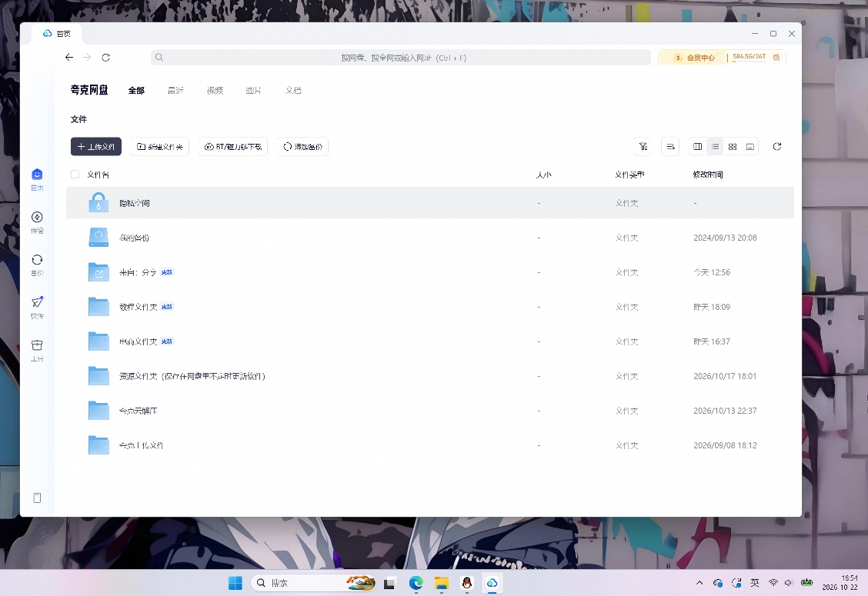Open the folder modified 昨天 16:37
Image resolution: width=868 pixels, height=596 pixels.
(430, 341)
